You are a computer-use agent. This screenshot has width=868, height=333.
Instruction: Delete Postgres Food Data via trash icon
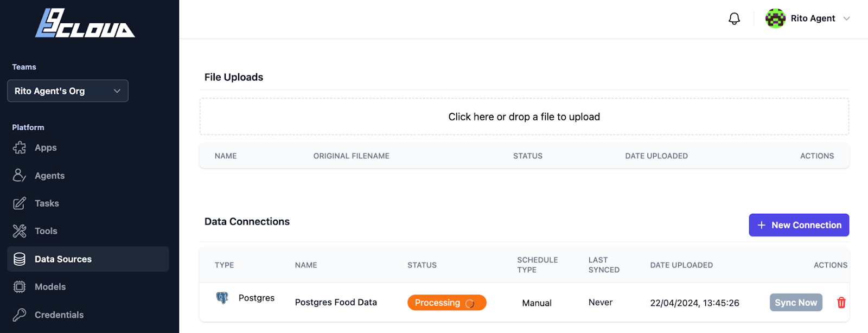click(x=841, y=303)
